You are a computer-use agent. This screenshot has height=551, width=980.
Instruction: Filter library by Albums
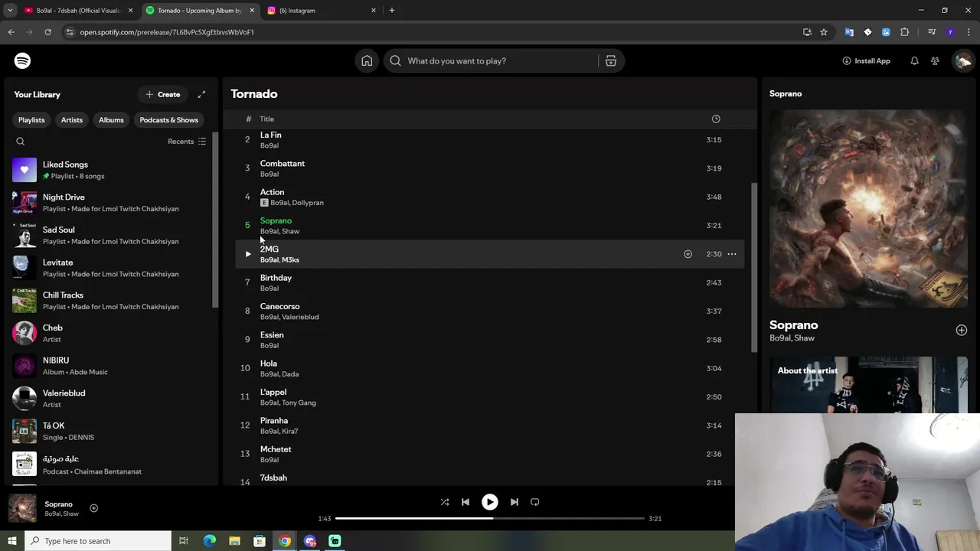click(x=111, y=120)
